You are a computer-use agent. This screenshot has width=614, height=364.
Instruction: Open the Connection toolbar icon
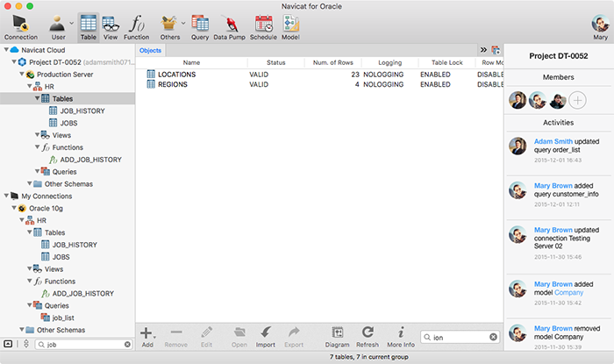point(21,27)
